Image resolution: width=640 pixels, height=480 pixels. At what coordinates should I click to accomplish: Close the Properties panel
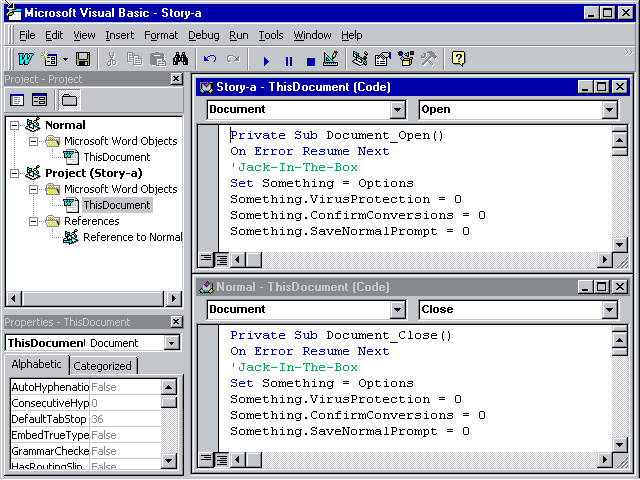[x=176, y=322]
